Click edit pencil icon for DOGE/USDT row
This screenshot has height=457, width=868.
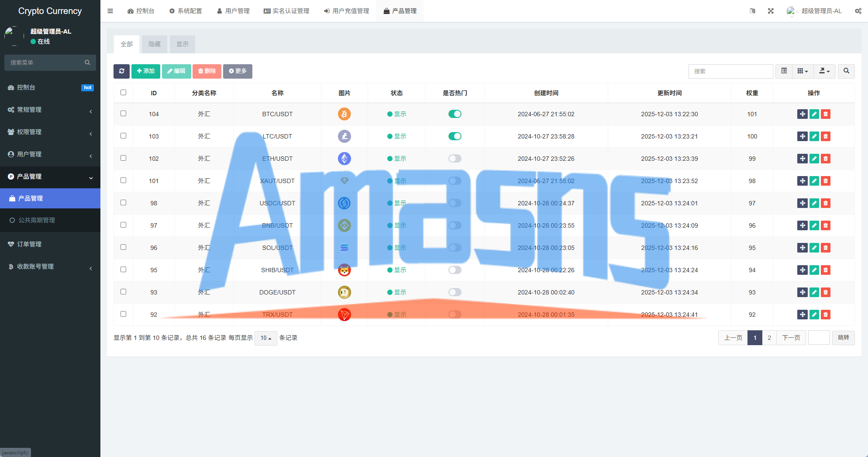point(814,292)
